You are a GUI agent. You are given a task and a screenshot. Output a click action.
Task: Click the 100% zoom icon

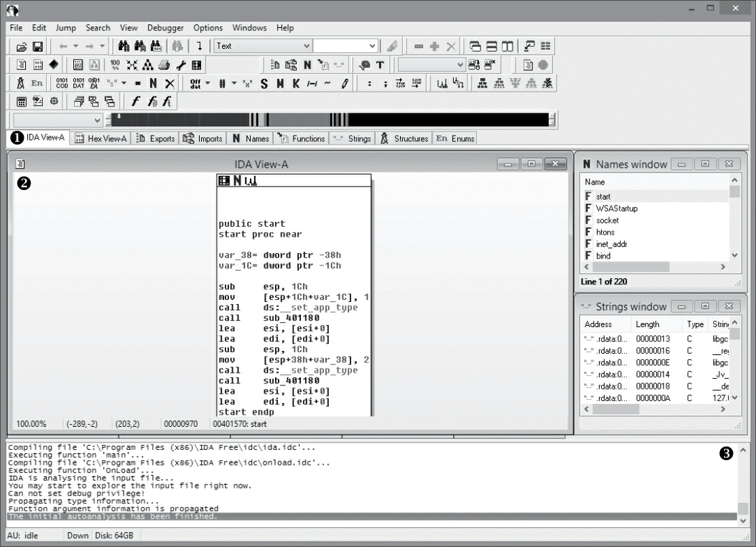115,64
